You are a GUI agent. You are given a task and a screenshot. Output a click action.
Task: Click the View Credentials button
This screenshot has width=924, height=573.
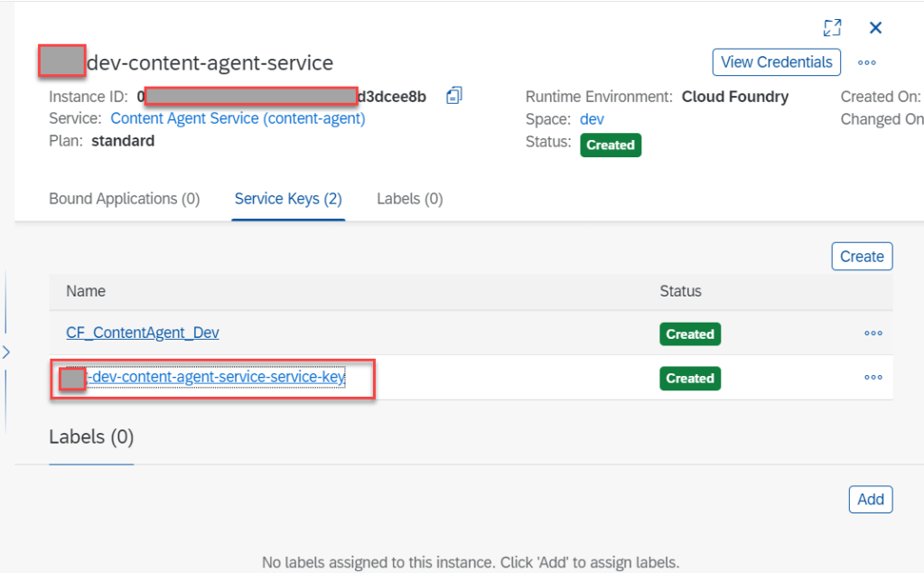[776, 62]
